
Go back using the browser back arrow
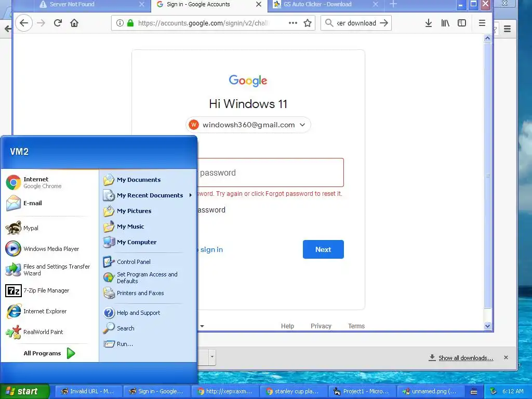pos(24,23)
